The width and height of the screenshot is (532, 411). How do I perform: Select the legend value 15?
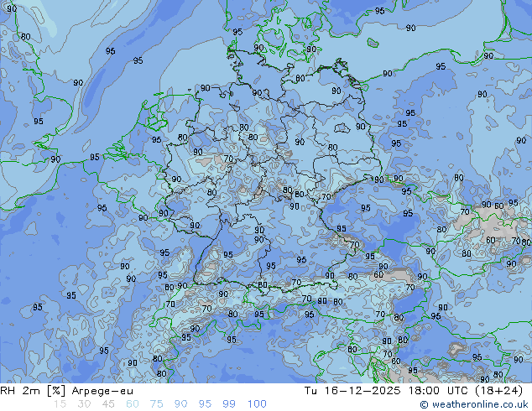coord(60,404)
